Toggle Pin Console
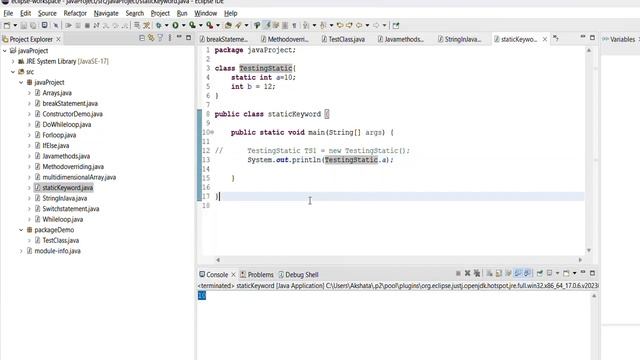 click(x=540, y=273)
